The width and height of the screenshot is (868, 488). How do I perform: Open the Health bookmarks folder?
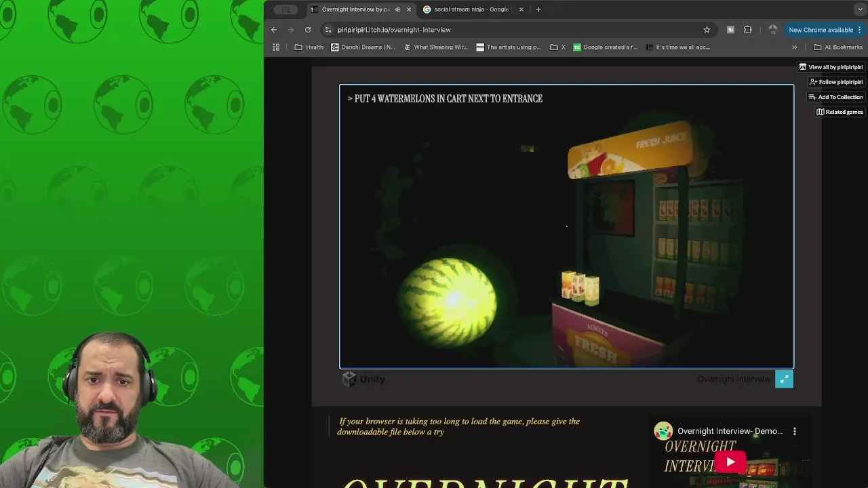pos(309,47)
